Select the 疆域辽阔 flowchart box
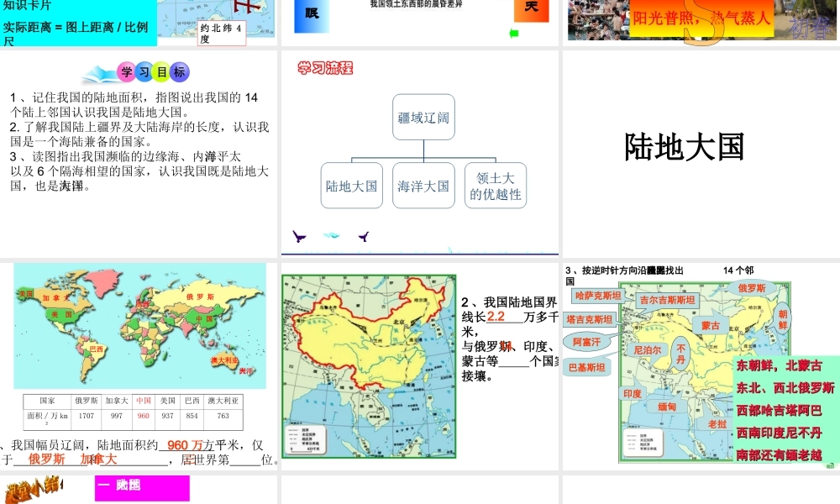The image size is (840, 504). [x=423, y=118]
